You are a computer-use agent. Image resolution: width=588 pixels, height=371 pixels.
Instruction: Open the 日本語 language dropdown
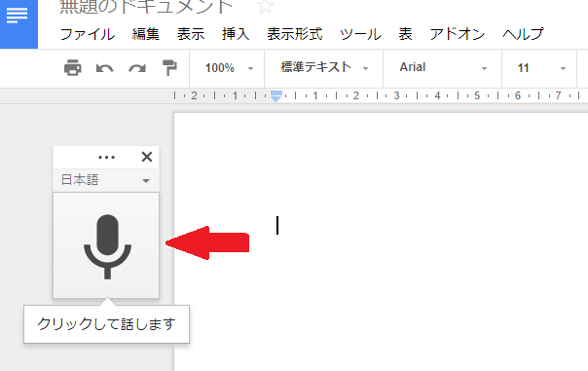(x=106, y=180)
